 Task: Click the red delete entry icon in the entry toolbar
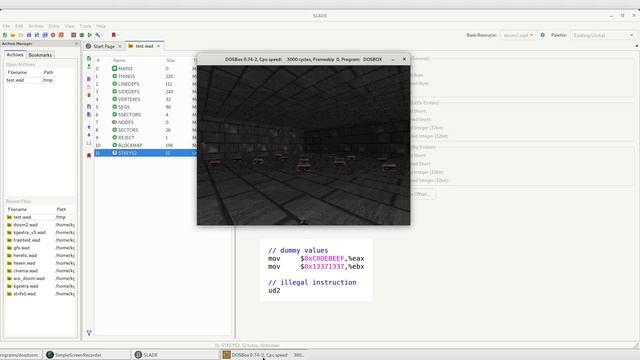pyautogui.click(x=89, y=95)
